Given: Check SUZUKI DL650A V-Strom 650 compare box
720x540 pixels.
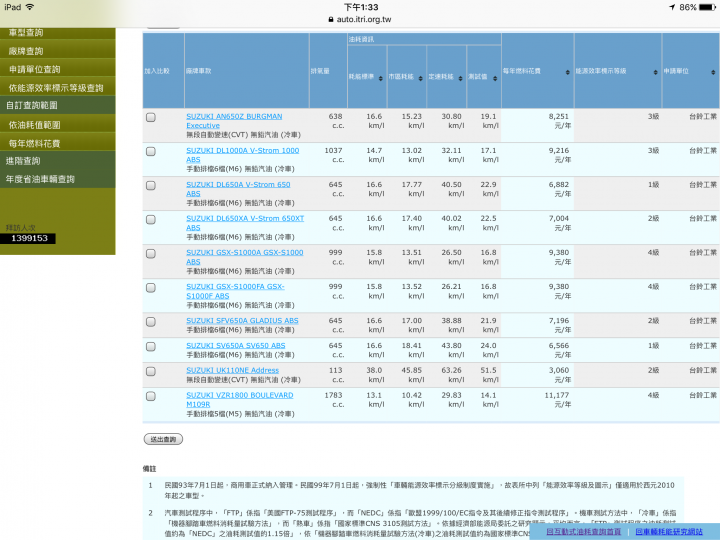Looking at the screenshot, I should [x=151, y=186].
